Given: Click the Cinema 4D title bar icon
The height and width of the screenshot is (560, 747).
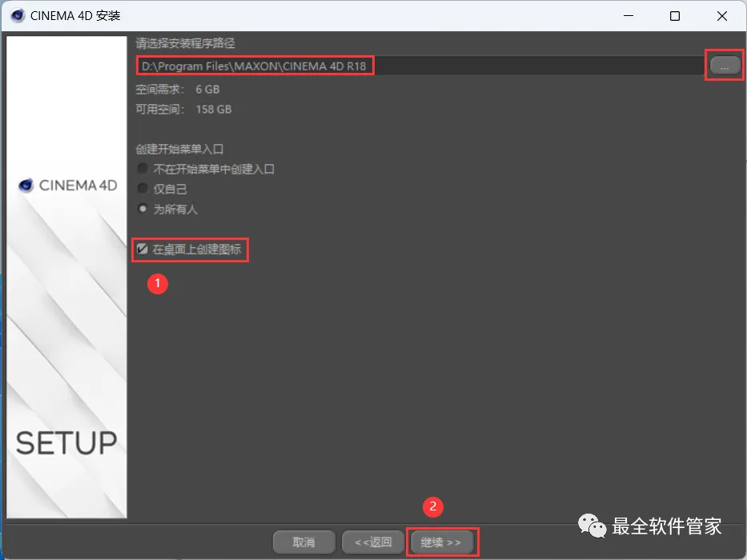Looking at the screenshot, I should (x=18, y=16).
